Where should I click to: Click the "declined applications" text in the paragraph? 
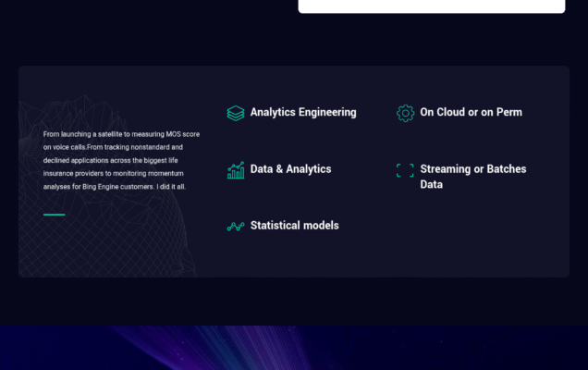pos(81,160)
